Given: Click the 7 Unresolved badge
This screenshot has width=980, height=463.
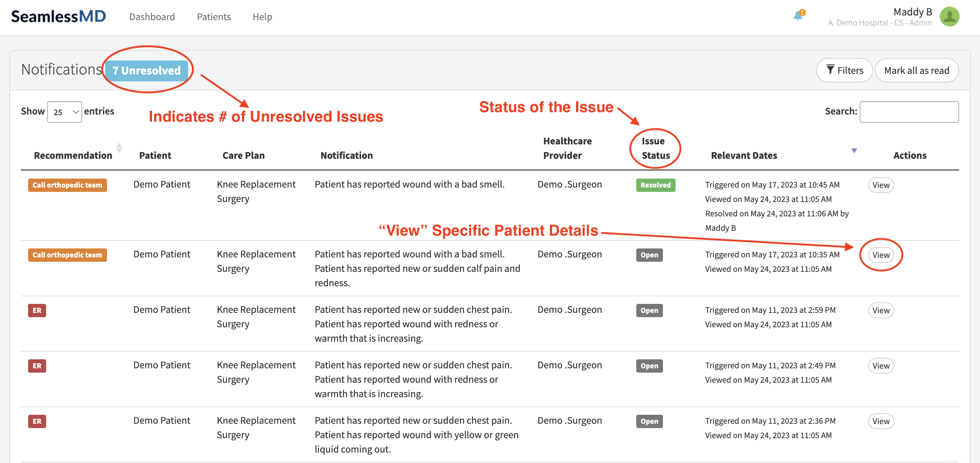Looking at the screenshot, I should coord(147,70).
